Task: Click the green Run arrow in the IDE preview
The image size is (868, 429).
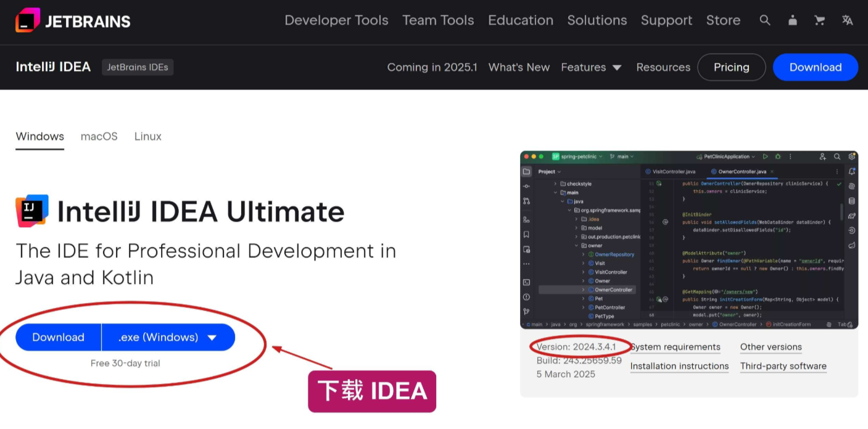Action: click(x=766, y=157)
